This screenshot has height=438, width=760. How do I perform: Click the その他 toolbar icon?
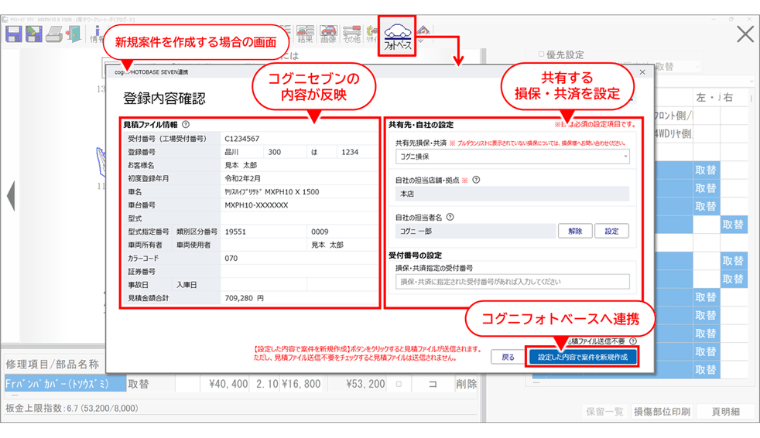(x=352, y=34)
